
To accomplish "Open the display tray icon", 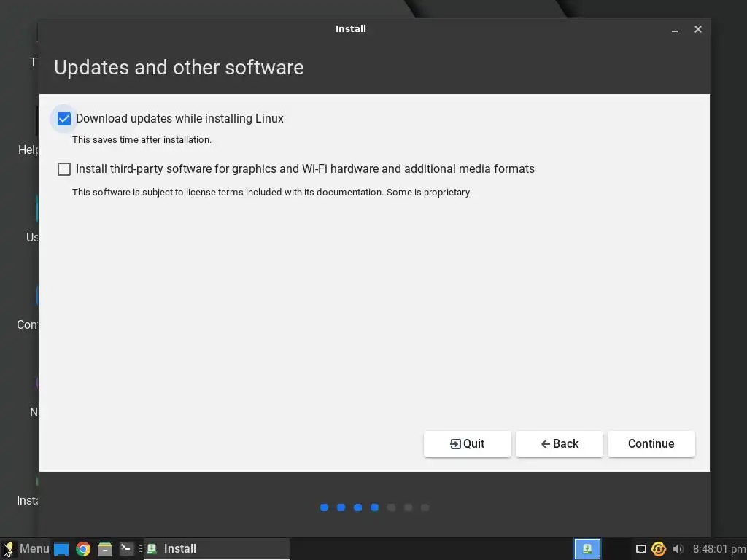I will tap(641, 549).
